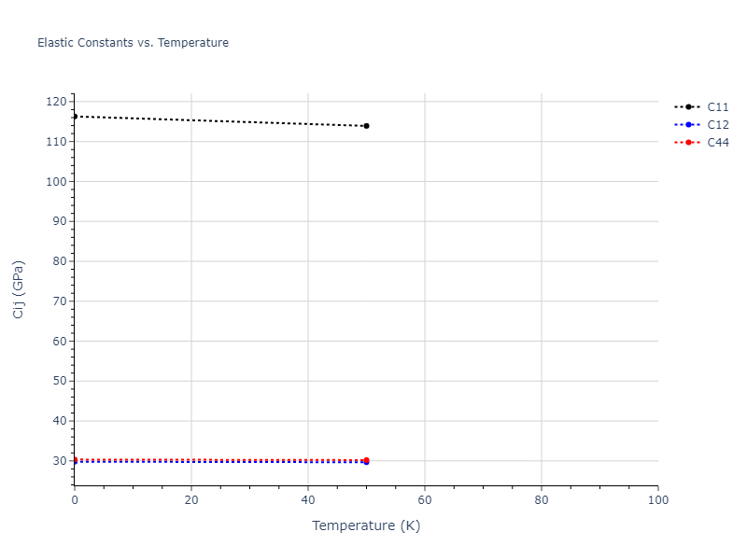747x560 pixels.
Task: Click the black C11 legend marker icon
Action: (688, 106)
